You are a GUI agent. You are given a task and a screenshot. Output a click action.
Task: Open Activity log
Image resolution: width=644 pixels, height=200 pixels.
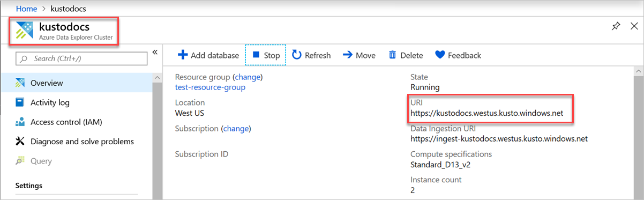click(x=76, y=102)
